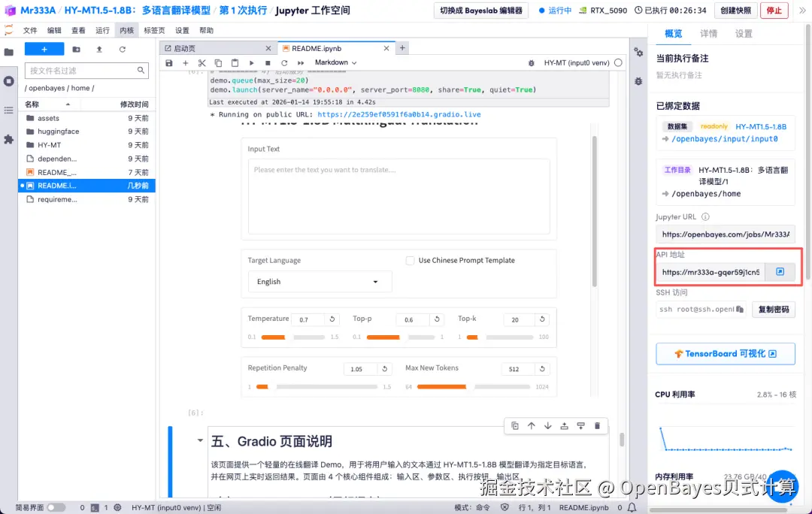Switch to the 详情 tab in right panel
The height and width of the screenshot is (514, 812).
708,34
